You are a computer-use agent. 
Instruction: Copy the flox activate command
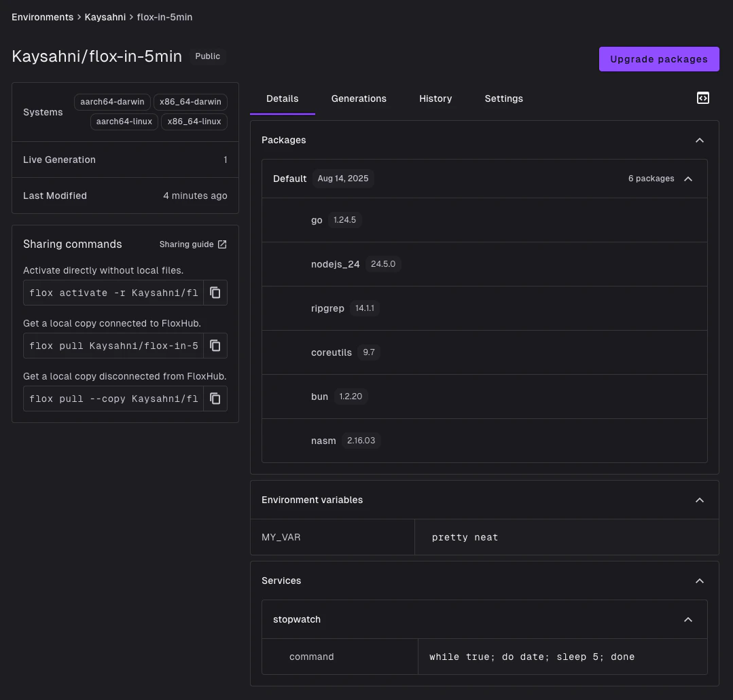pyautogui.click(x=215, y=293)
